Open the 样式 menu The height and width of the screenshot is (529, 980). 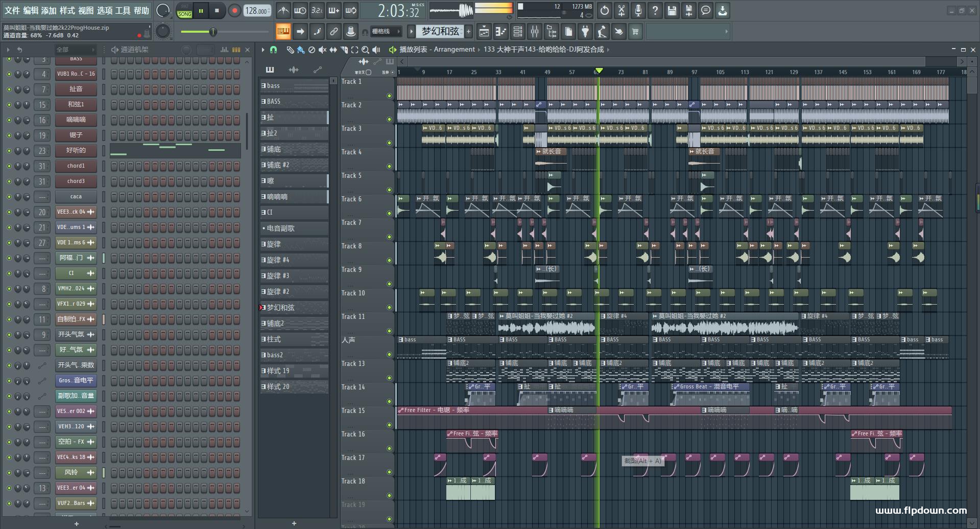(x=67, y=10)
